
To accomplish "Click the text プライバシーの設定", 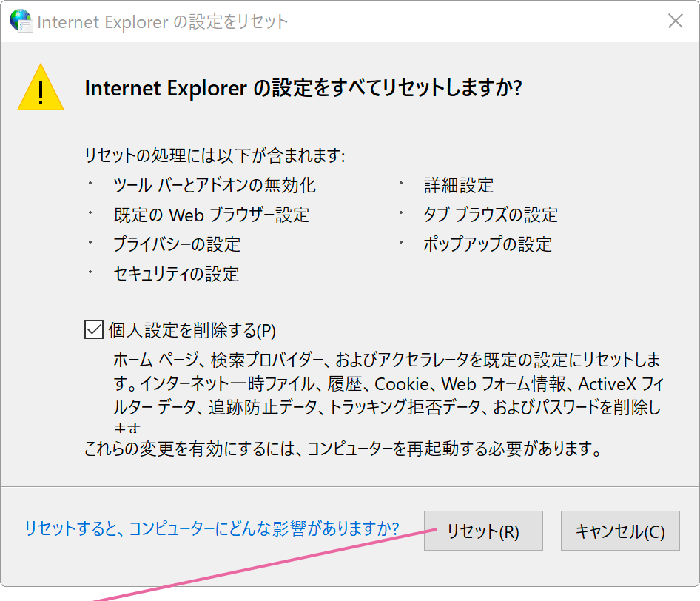I will coord(177,244).
